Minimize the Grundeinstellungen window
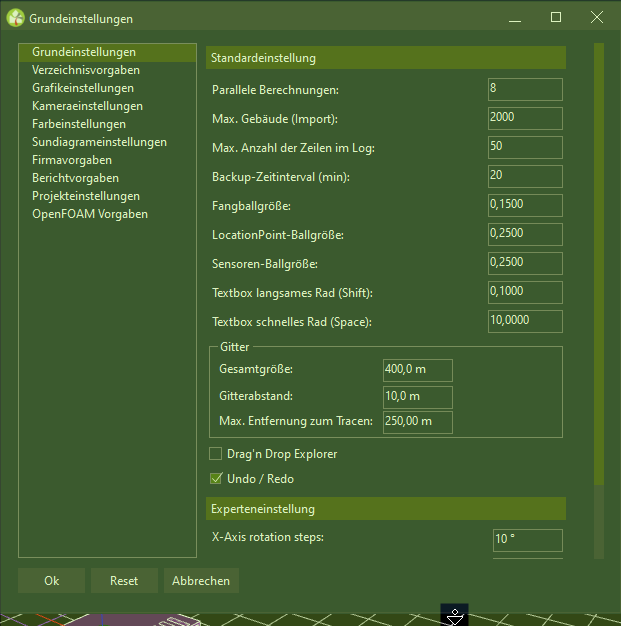The image size is (621, 626). point(515,18)
